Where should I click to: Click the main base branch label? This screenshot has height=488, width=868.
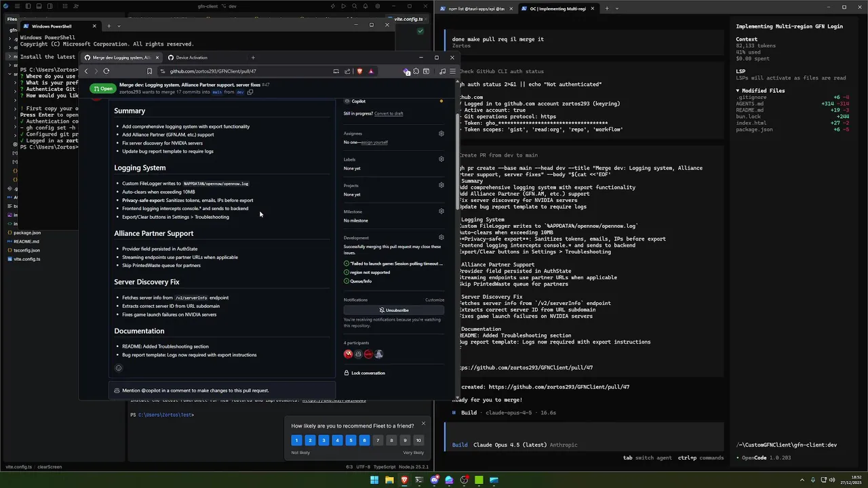click(217, 92)
